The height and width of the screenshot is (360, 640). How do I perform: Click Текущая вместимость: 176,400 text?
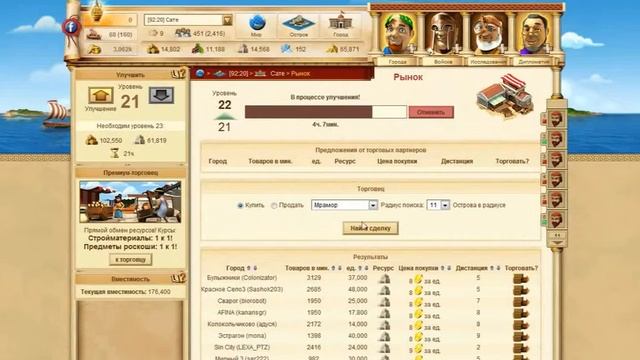click(125, 292)
